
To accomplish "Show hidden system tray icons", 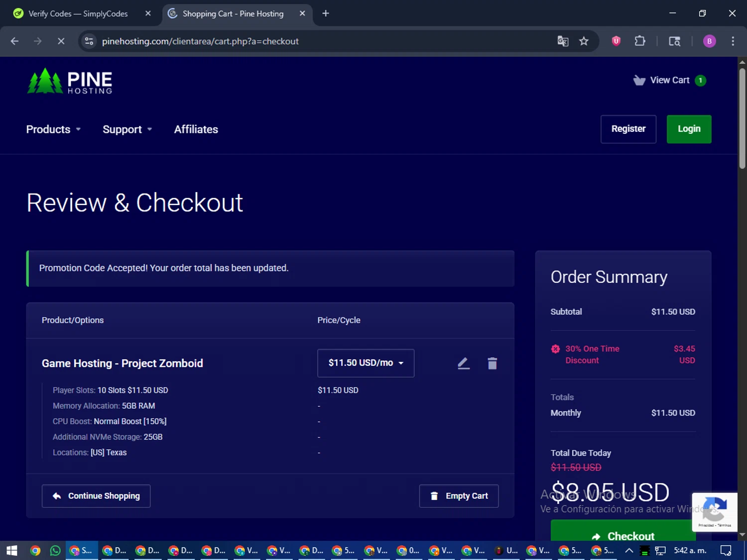I will pyautogui.click(x=629, y=550).
